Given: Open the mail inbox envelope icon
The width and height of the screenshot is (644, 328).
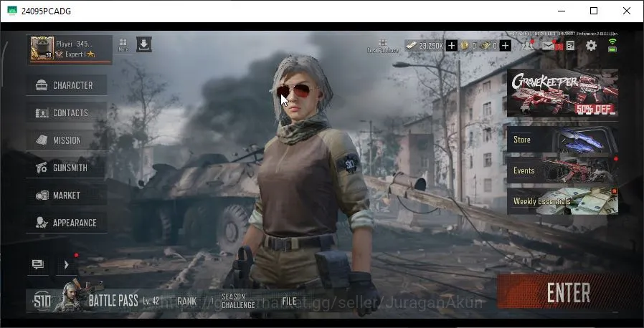Looking at the screenshot, I should tap(549, 45).
